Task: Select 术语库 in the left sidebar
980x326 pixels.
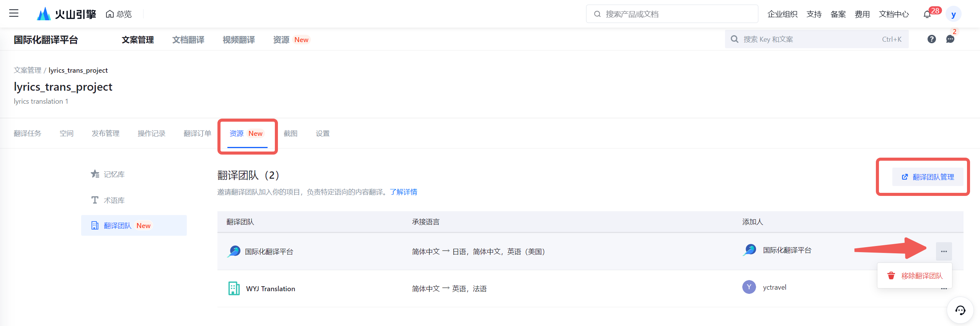Action: 114,200
